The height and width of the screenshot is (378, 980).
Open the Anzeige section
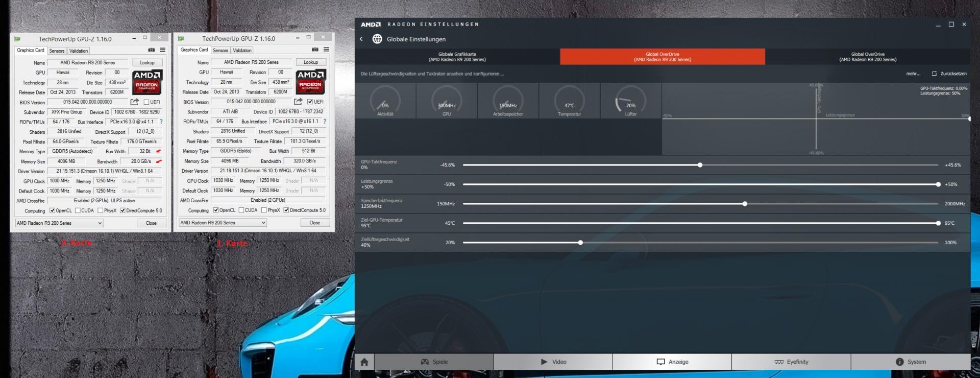(x=672, y=362)
